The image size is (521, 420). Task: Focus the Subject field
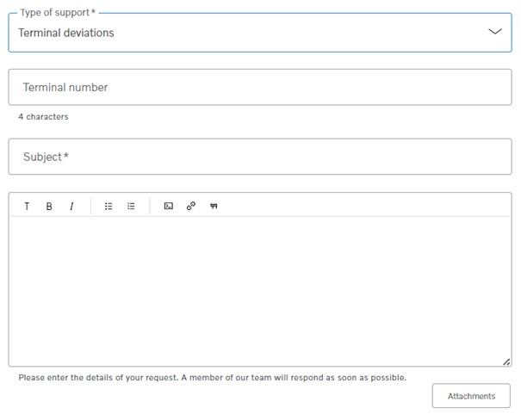tap(260, 157)
